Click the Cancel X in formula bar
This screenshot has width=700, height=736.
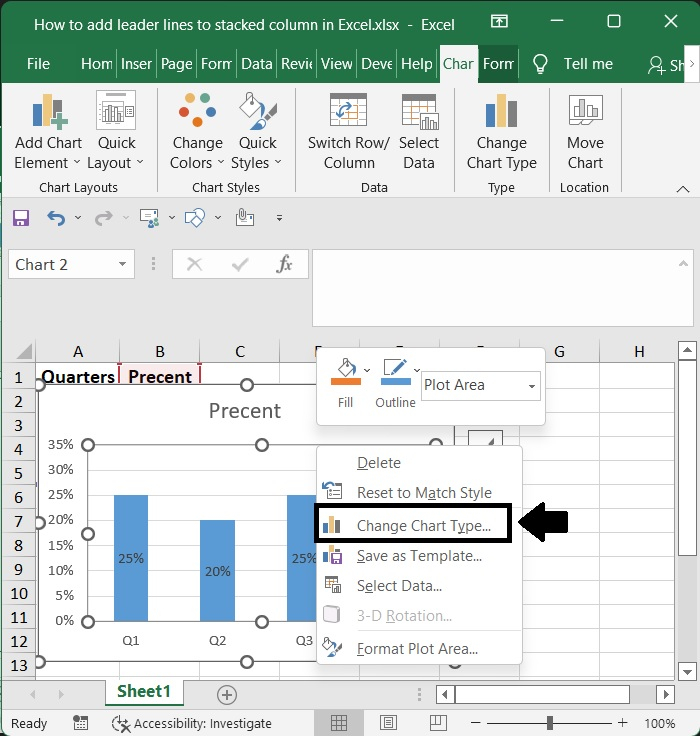(194, 264)
